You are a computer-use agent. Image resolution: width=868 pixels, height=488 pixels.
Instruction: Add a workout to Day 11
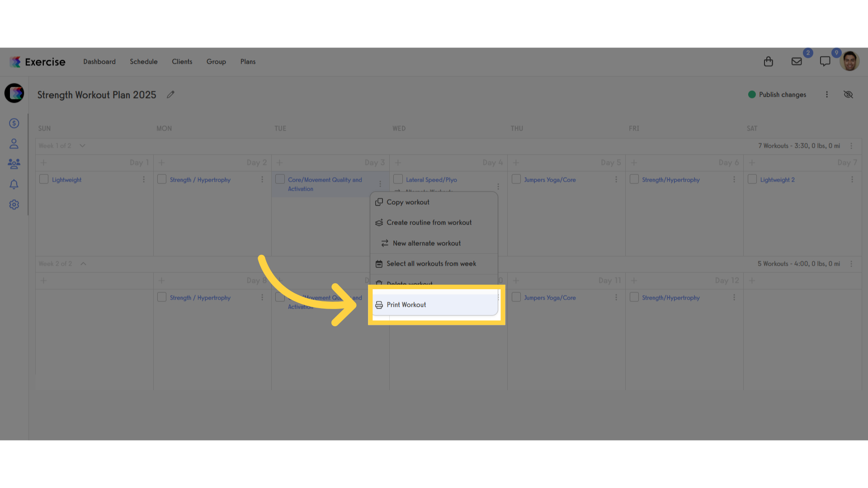coord(516,281)
